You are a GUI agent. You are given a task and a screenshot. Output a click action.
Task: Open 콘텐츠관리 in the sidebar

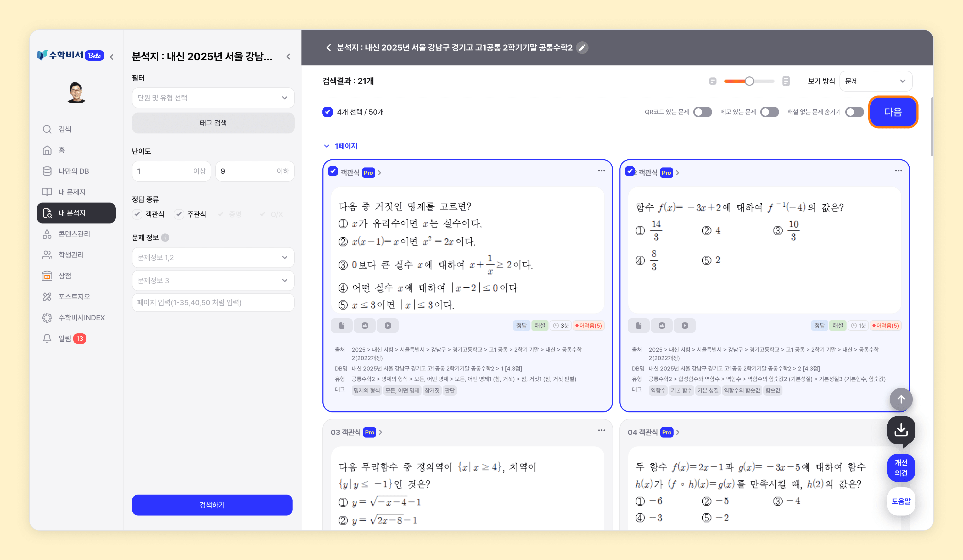pos(76,234)
